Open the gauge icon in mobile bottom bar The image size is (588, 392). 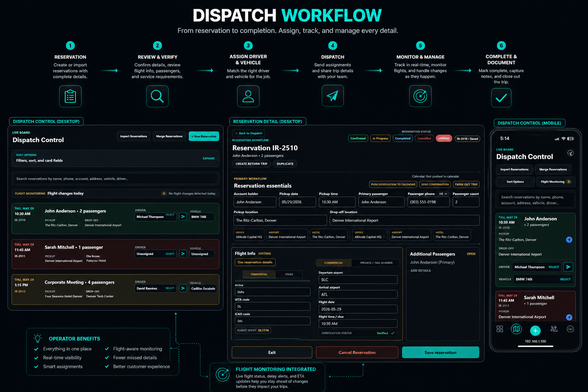(x=570, y=329)
